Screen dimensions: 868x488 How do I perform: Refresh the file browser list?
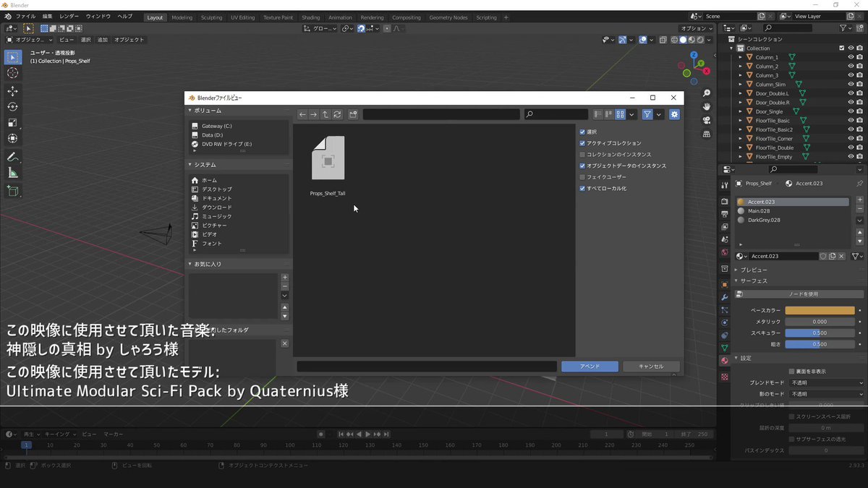[x=337, y=114]
